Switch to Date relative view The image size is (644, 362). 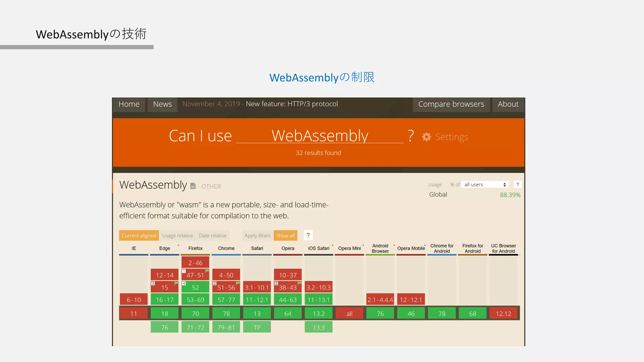213,235
